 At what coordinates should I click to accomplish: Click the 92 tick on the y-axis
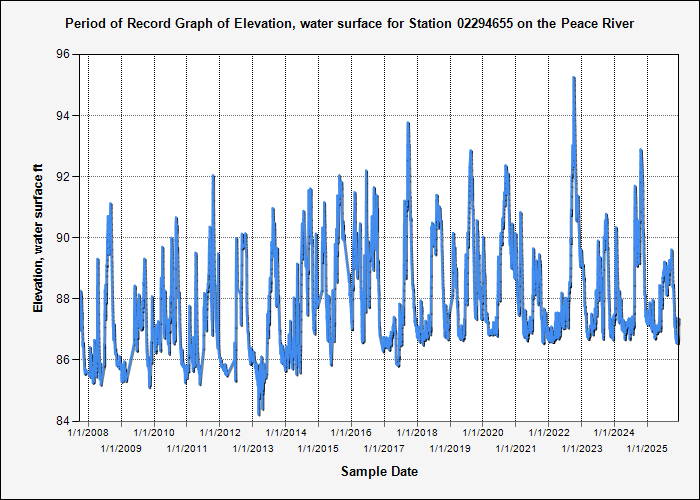62,177
